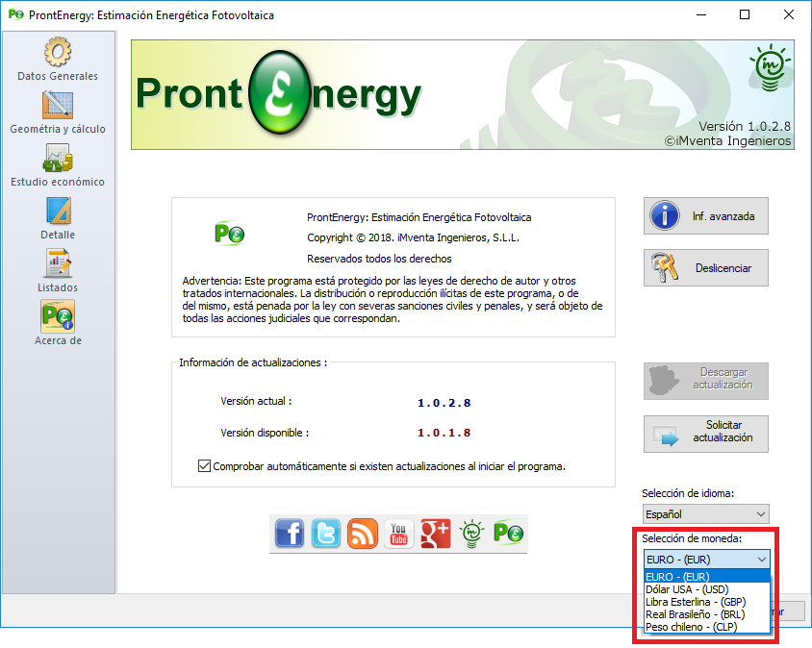Click the Solicitar actualización button

pos(706,434)
